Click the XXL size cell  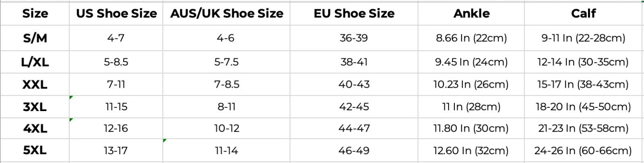35,85
